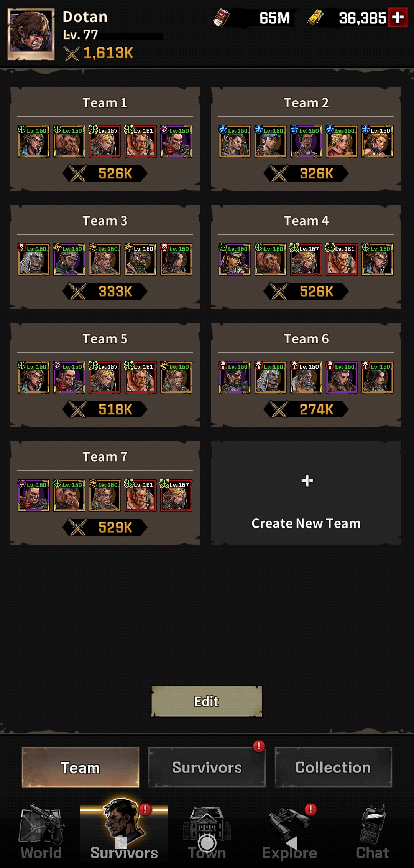The height and width of the screenshot is (868, 414).
Task: Open Team 6 with 274K power
Action: tap(306, 375)
